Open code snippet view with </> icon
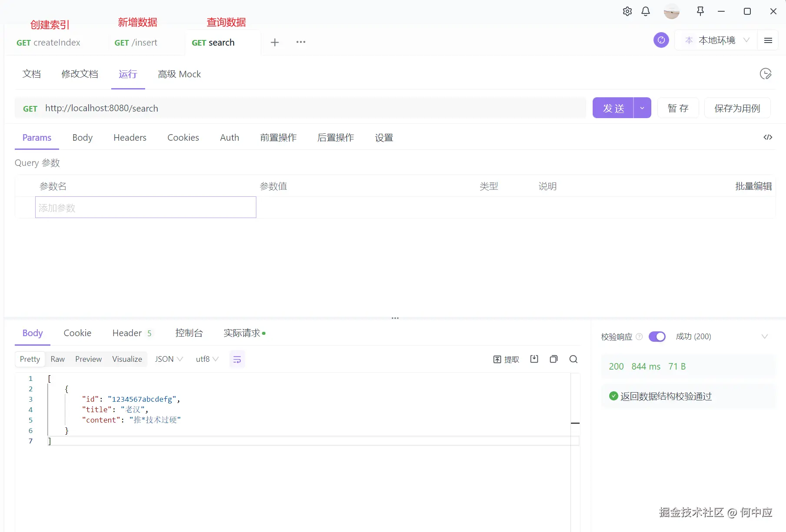This screenshot has height=532, width=786. tap(768, 137)
